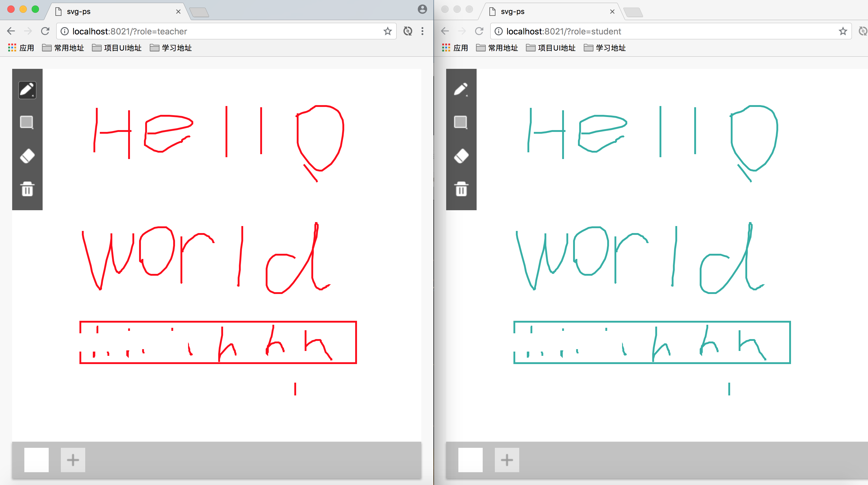Select the eraser tool in teacher window
Viewport: 868px width, 485px height.
tap(27, 156)
